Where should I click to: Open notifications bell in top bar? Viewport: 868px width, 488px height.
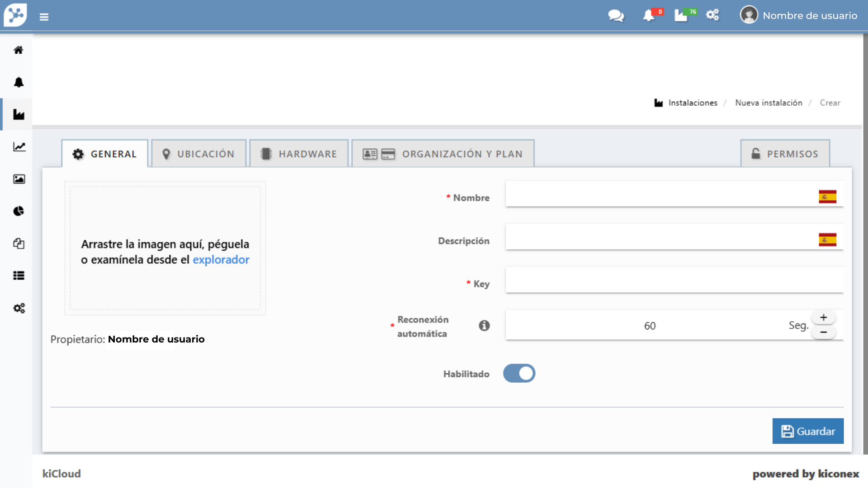pyautogui.click(x=649, y=16)
